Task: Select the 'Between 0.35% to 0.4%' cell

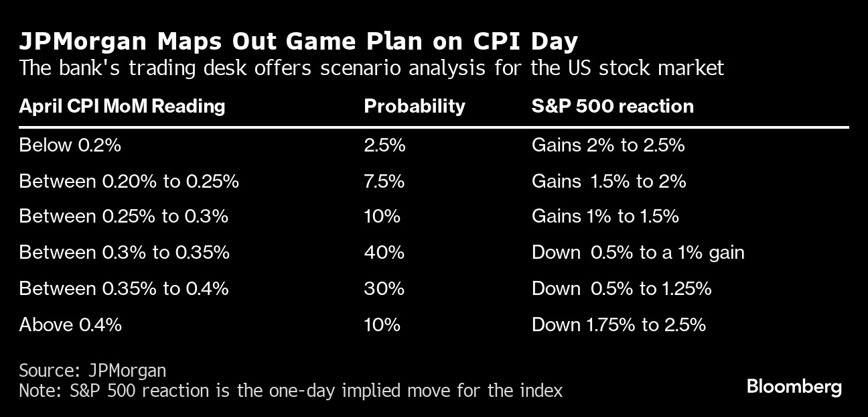Action: pyautogui.click(x=124, y=288)
